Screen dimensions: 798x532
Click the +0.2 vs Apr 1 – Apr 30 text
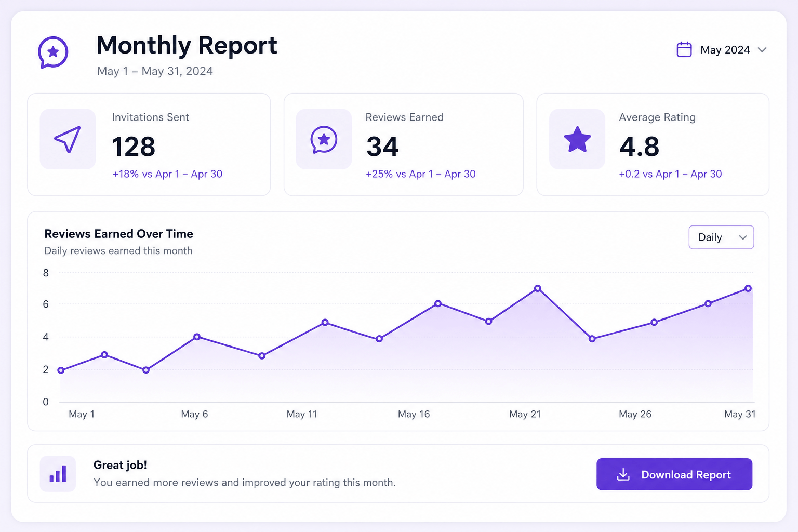[x=670, y=174]
